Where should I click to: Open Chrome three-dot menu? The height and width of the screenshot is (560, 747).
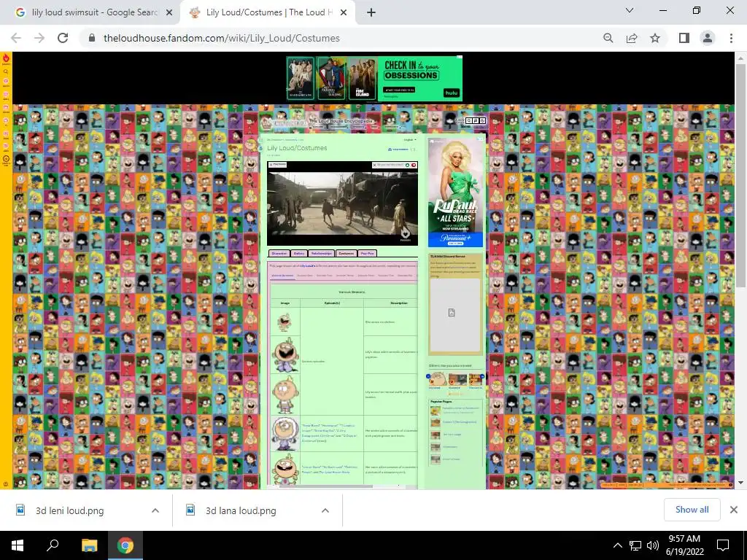click(x=731, y=38)
